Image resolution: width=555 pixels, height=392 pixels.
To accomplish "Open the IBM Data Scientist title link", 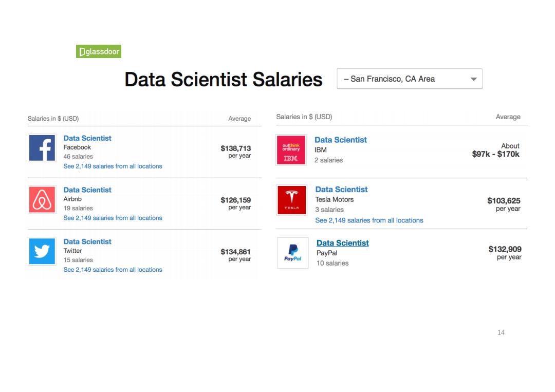I will [341, 140].
